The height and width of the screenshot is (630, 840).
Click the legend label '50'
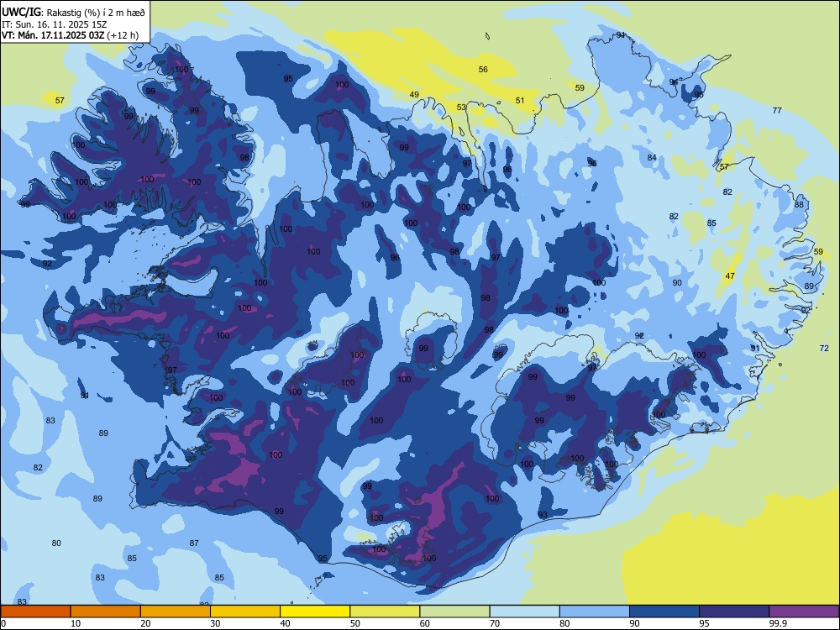354,623
